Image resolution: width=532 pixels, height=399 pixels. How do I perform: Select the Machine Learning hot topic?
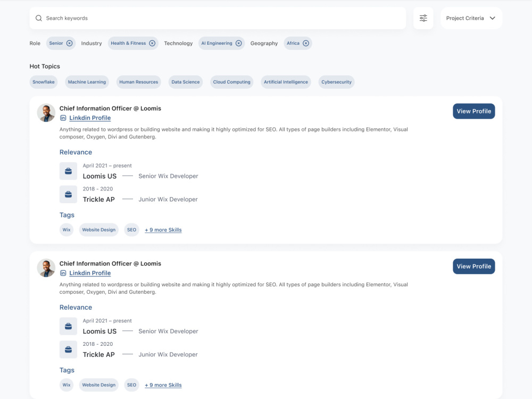point(87,82)
